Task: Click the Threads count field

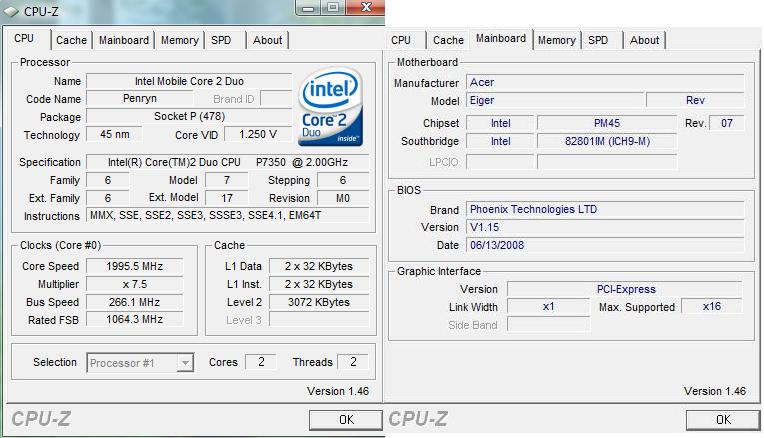Action: click(353, 362)
